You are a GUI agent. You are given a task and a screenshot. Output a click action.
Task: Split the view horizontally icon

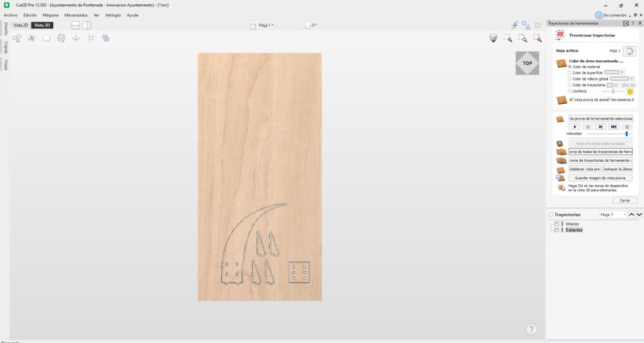[75, 25]
